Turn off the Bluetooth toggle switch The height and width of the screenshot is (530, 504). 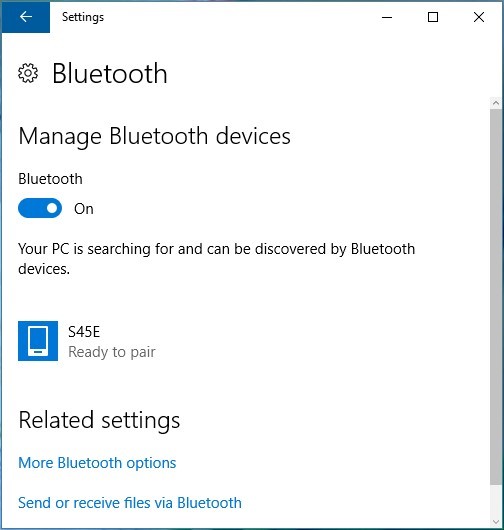40,208
